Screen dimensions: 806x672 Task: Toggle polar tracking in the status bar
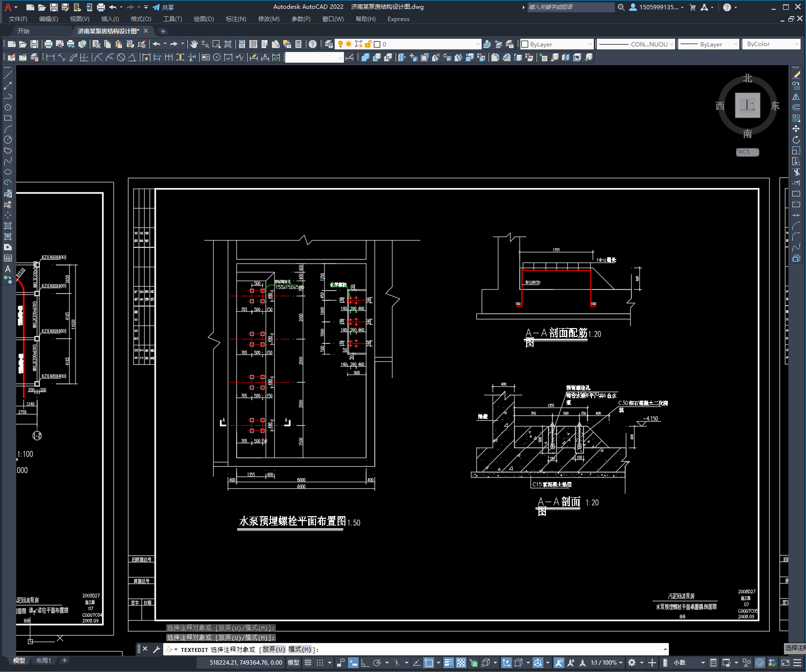tap(377, 663)
